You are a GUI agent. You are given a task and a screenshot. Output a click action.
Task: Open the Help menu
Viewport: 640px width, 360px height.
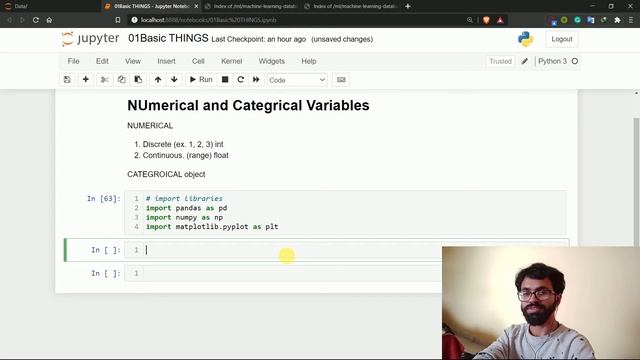click(x=309, y=61)
